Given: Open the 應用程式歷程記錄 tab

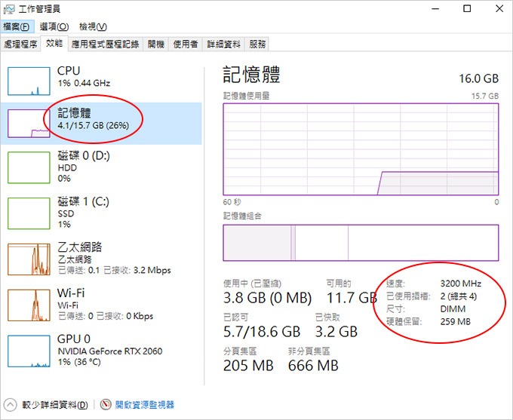Looking at the screenshot, I should pyautogui.click(x=106, y=44).
